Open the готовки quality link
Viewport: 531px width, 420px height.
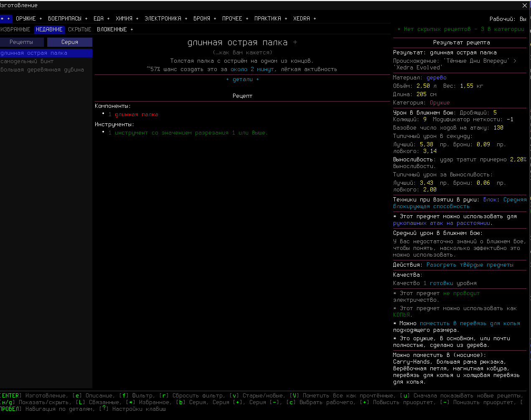point(442,283)
